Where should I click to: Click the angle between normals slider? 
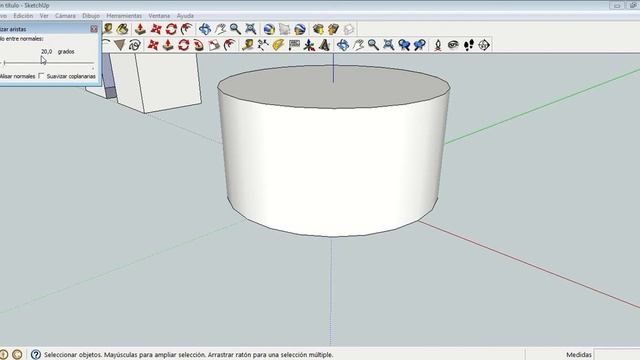[x=48, y=62]
